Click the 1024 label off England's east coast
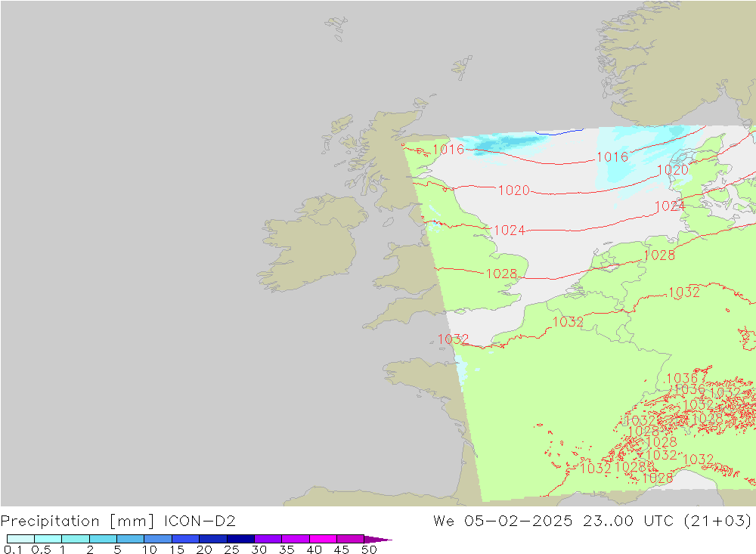Screen dimensions: 756x554 (509, 231)
